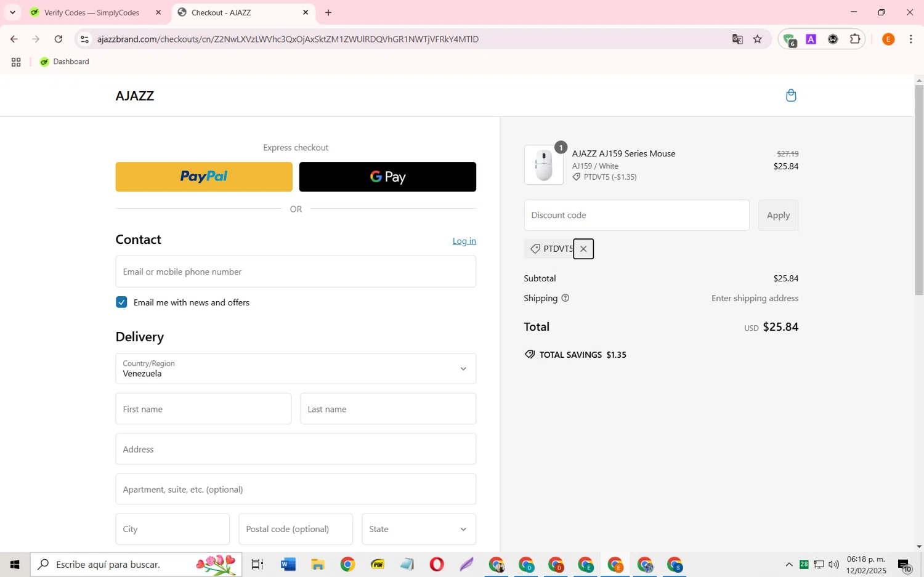The width and height of the screenshot is (924, 577).
Task: Click the Postal code (optional) field
Action: 296,529
